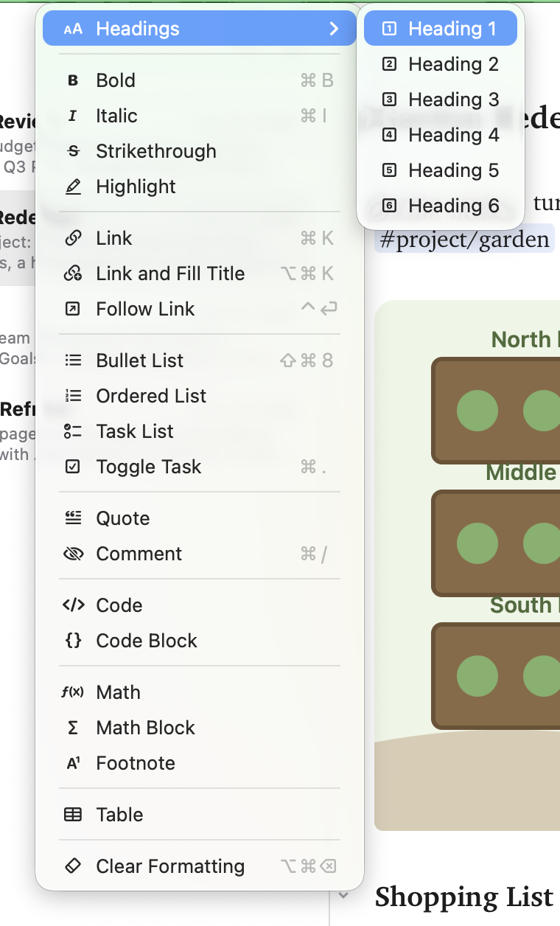Click the Strikethrough S icon
This screenshot has width=560, height=926.
73,151
